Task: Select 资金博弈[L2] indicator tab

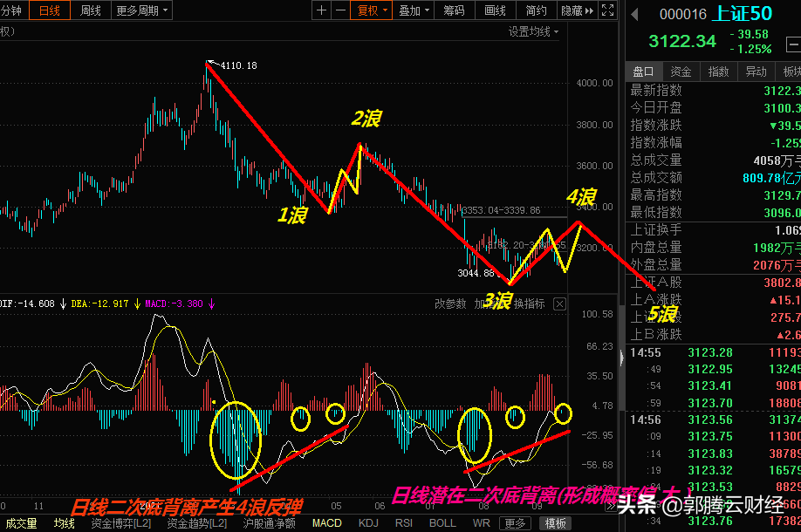Action: click(121, 523)
